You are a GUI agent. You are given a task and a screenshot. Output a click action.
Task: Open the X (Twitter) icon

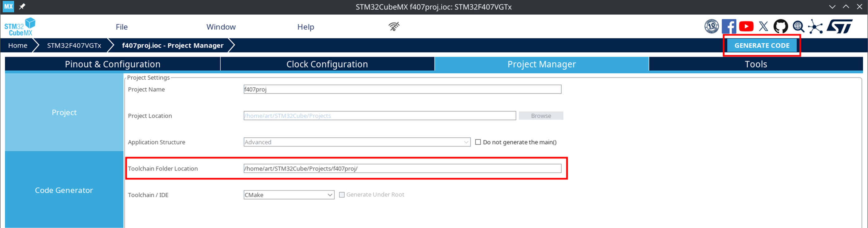(763, 26)
